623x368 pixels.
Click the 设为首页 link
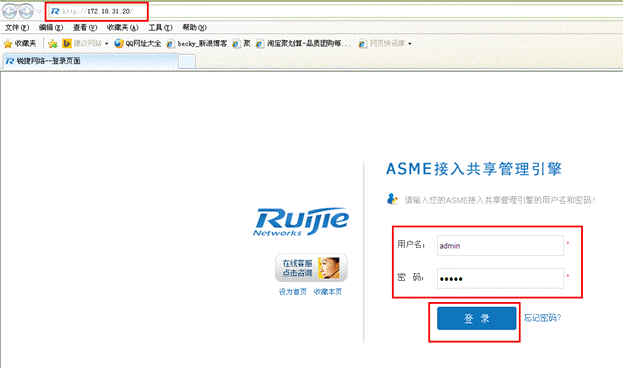point(293,292)
